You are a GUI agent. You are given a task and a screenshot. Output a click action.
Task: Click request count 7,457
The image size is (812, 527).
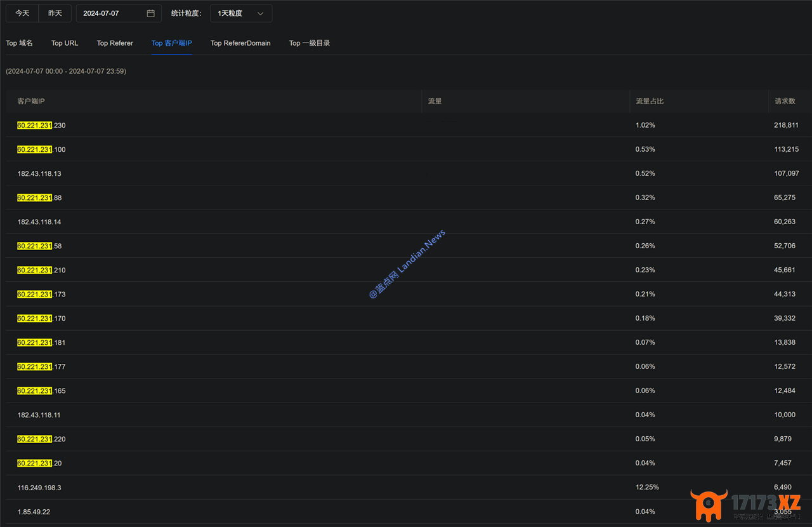pos(783,463)
